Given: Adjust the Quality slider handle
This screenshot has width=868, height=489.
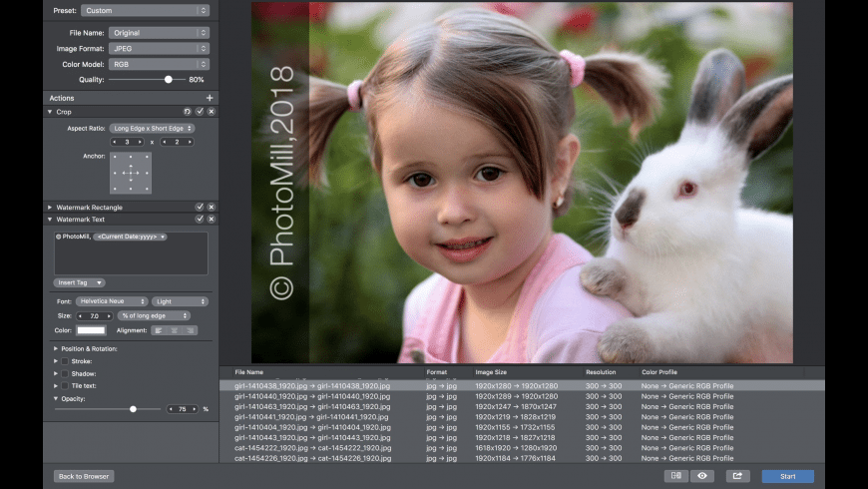Looking at the screenshot, I should (x=169, y=80).
